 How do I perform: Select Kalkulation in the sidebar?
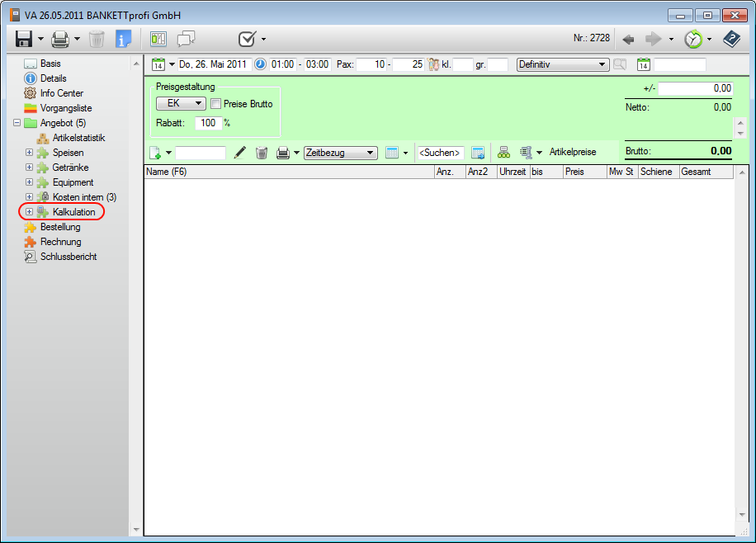[73, 212]
